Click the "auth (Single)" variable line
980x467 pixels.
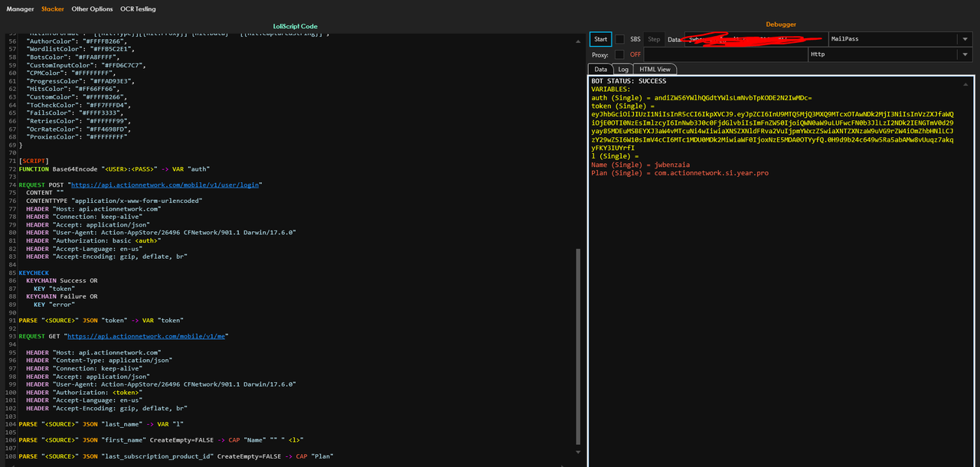tap(701, 98)
